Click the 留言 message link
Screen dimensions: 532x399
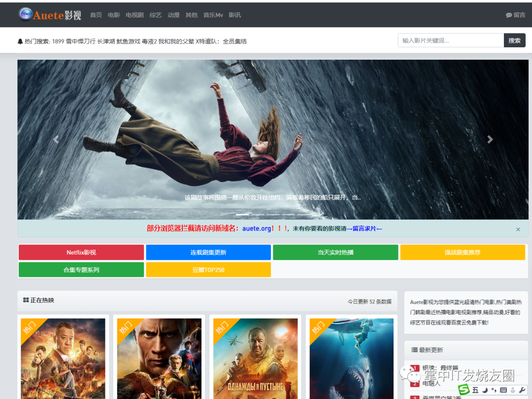pyautogui.click(x=515, y=15)
